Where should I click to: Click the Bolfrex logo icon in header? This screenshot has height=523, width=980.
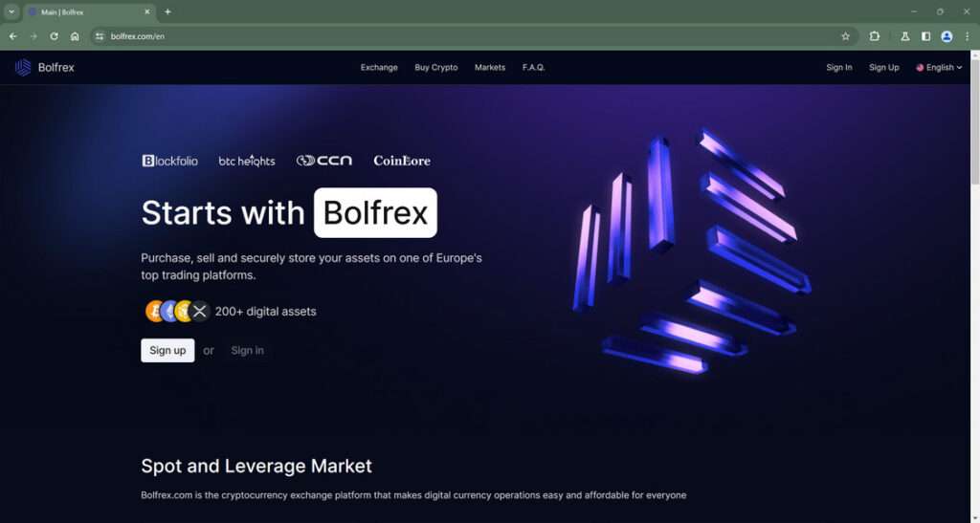pos(23,67)
